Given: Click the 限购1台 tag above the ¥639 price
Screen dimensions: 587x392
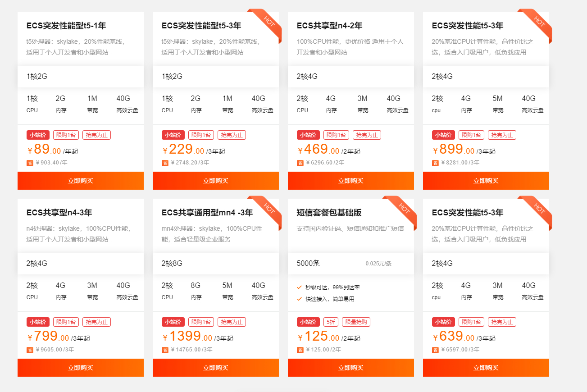Looking at the screenshot, I should pyautogui.click(x=471, y=322).
